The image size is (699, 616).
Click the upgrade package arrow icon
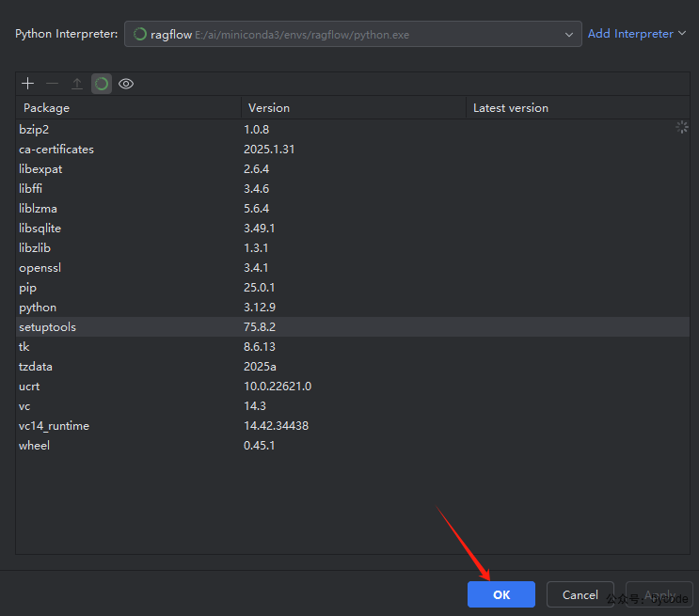pos(77,84)
